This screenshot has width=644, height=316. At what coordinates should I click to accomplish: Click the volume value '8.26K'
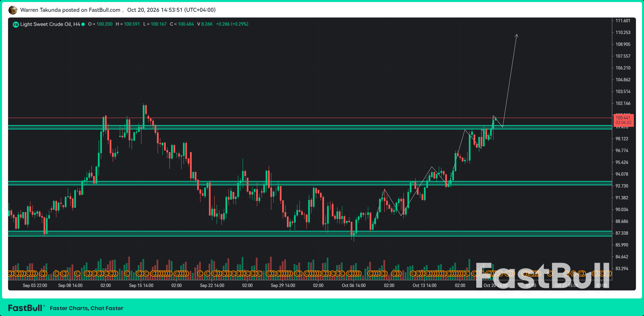207,24
